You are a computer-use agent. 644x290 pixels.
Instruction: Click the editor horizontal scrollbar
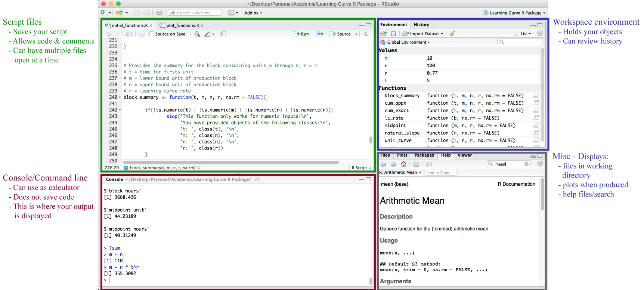[x=231, y=162]
